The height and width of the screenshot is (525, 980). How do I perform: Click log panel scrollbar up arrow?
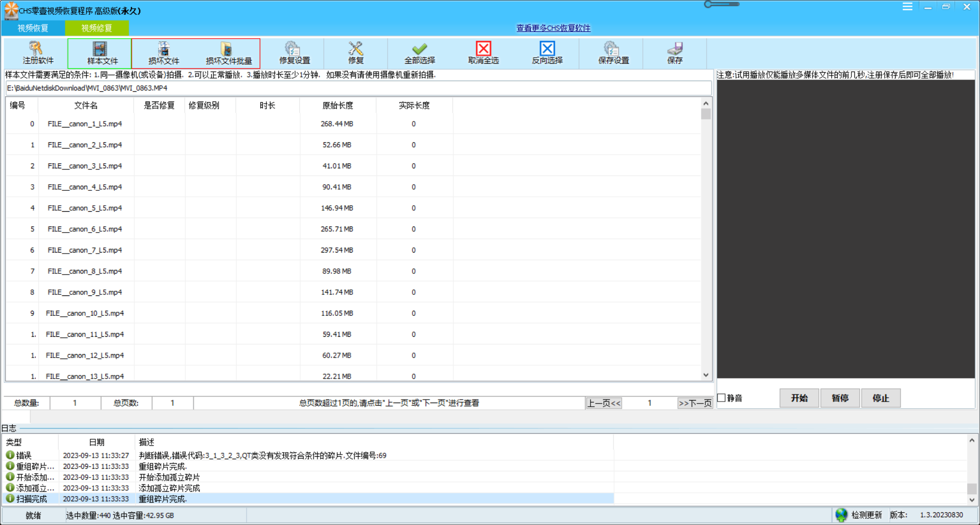pos(972,440)
